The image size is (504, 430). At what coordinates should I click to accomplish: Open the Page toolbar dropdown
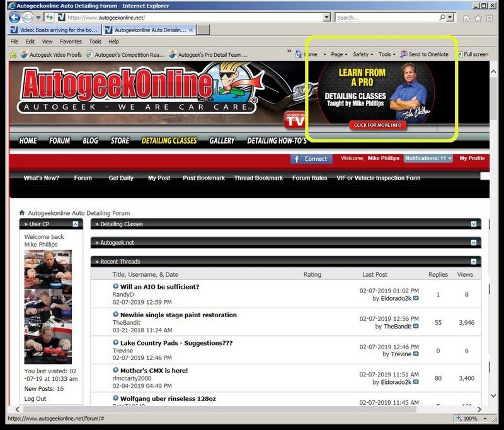coord(339,54)
